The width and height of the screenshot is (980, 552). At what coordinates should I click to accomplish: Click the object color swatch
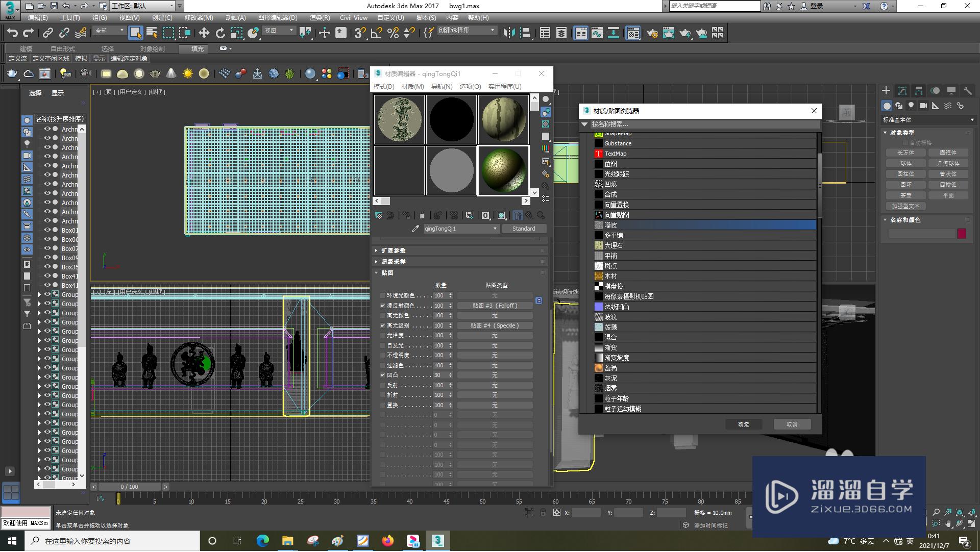[x=962, y=234]
